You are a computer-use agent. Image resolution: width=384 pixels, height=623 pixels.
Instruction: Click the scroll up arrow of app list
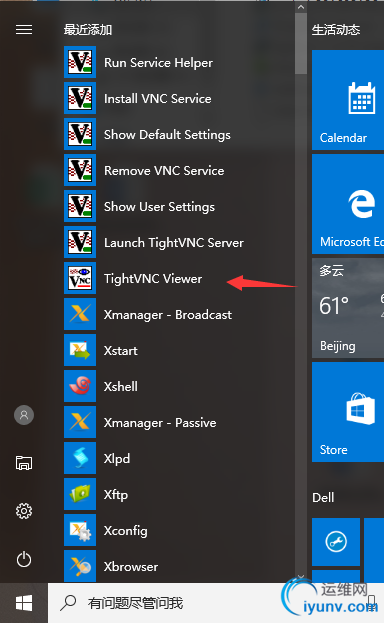click(301, 7)
